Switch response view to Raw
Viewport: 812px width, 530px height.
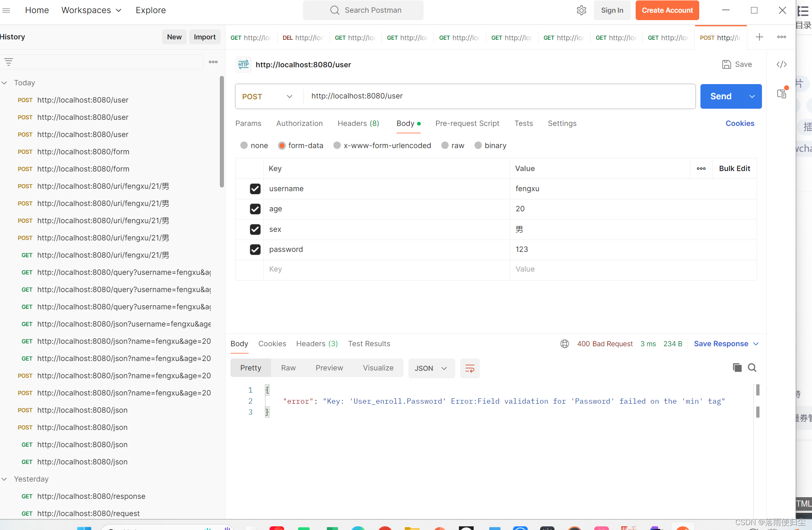pyautogui.click(x=288, y=368)
